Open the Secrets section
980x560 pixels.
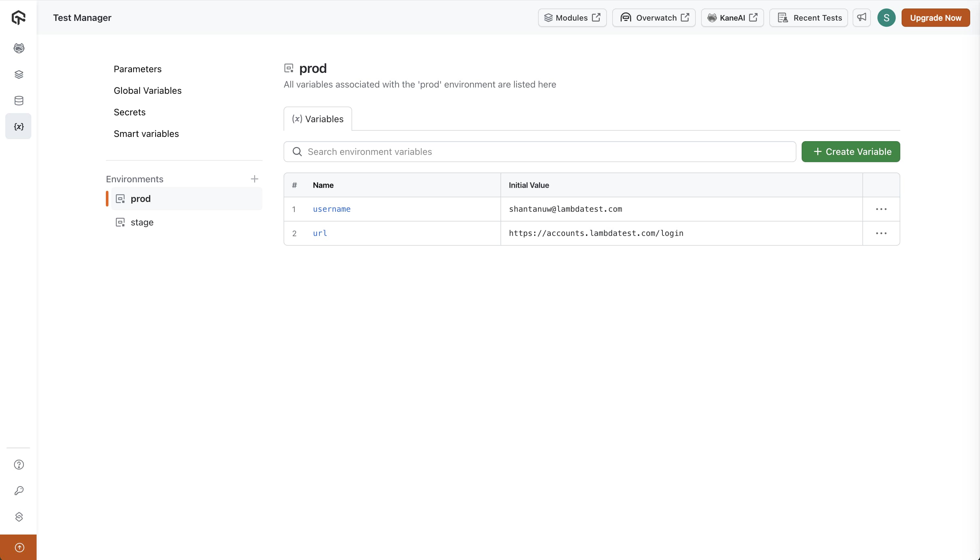(130, 112)
